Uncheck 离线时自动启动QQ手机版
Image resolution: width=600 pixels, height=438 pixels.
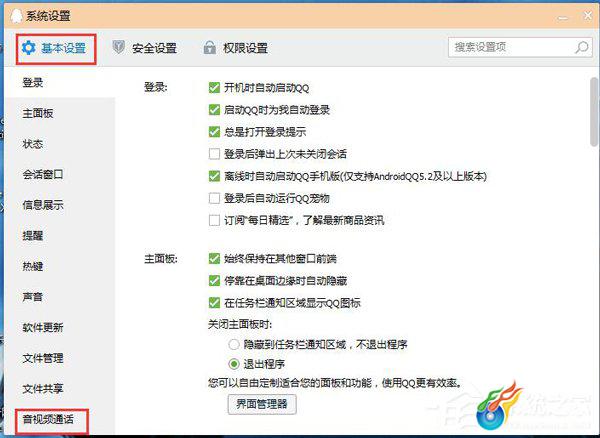(x=214, y=176)
